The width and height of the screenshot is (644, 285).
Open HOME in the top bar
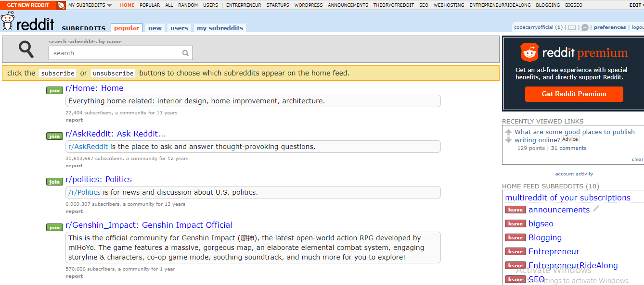pyautogui.click(x=127, y=5)
